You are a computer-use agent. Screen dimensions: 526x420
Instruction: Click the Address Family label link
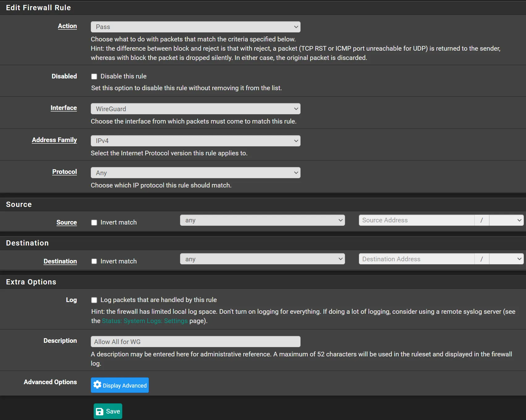click(54, 140)
